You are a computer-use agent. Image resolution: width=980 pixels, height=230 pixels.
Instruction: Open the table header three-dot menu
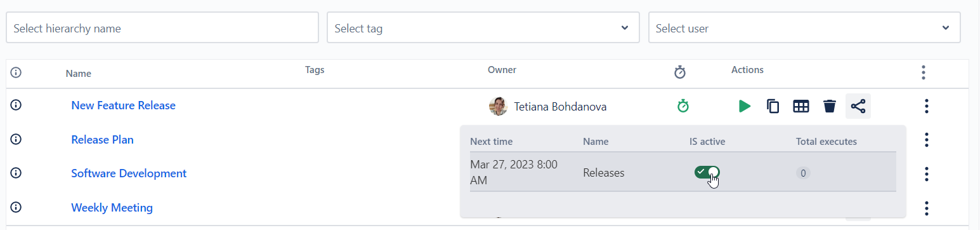[924, 72]
